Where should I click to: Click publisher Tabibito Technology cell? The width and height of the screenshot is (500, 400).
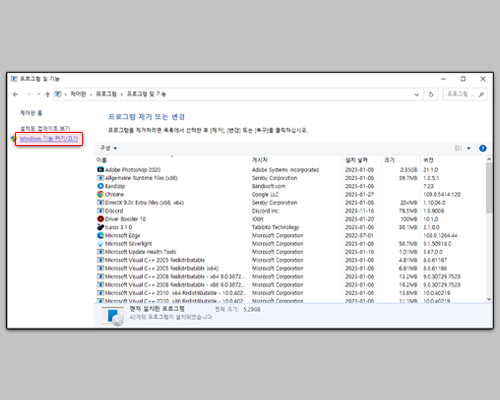coord(275,227)
